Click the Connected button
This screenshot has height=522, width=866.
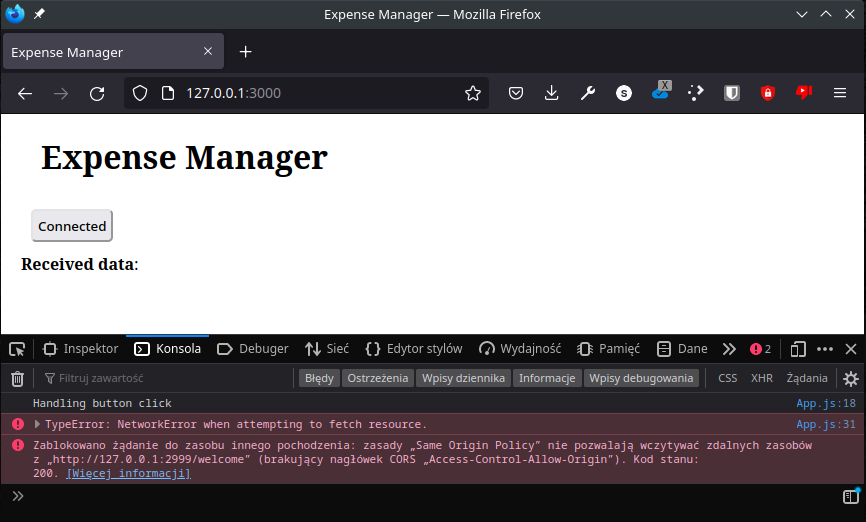[x=72, y=226]
